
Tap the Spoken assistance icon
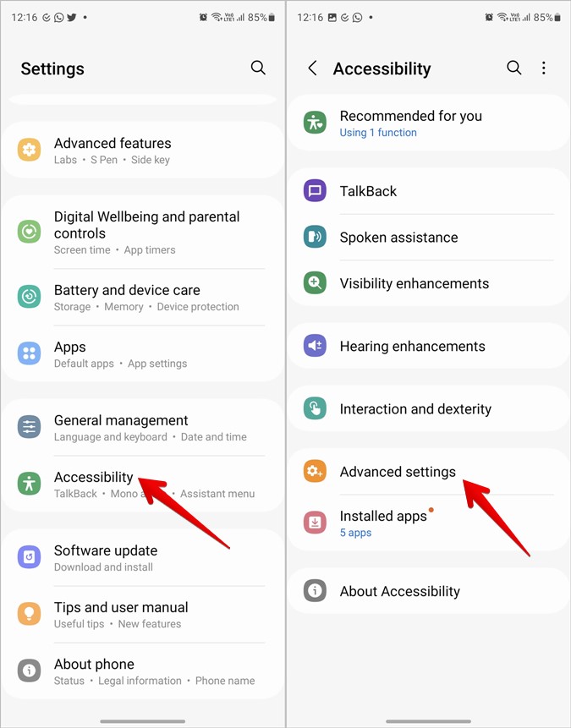pyautogui.click(x=315, y=237)
